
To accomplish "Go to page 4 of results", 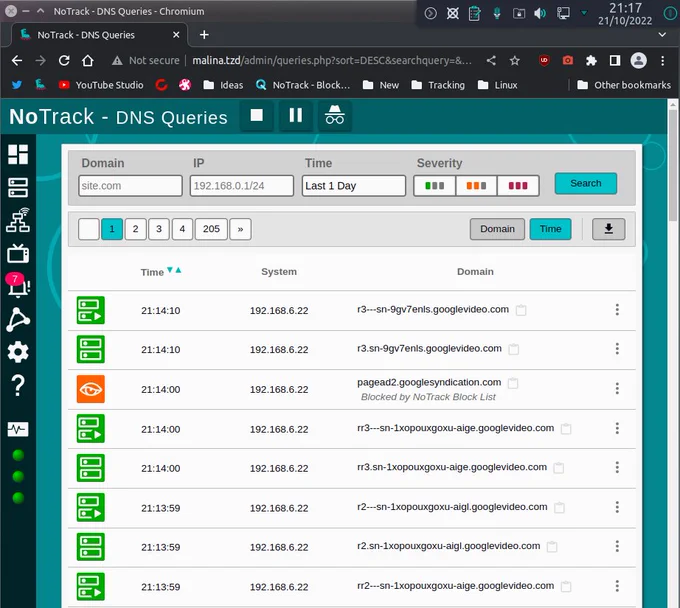I will pos(182,229).
